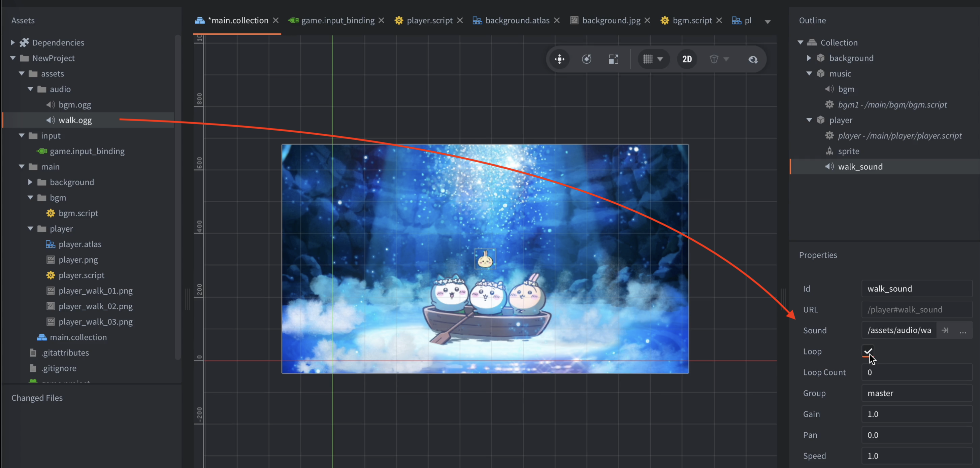Open the Sound resource in editor arrow
Image resolution: width=980 pixels, height=468 pixels.
click(945, 330)
